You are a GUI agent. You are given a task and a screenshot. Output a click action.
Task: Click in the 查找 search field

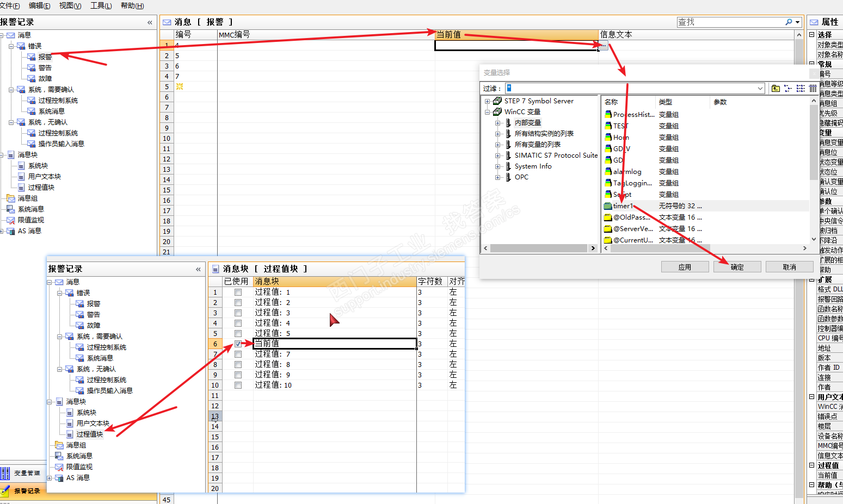pyautogui.click(x=730, y=22)
